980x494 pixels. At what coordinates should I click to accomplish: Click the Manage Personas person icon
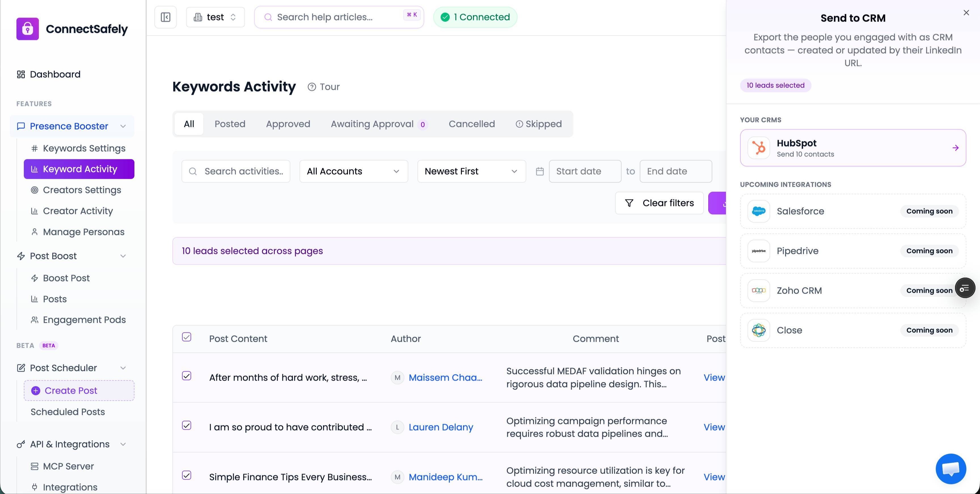[34, 232]
